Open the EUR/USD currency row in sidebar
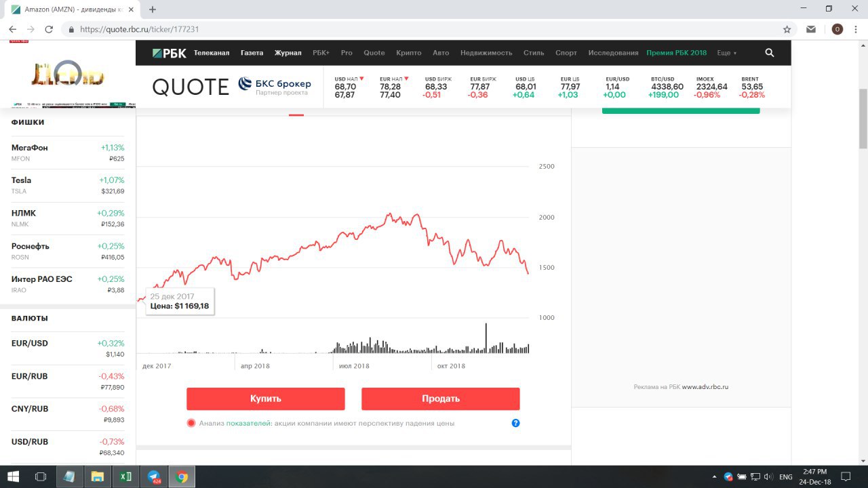 pyautogui.click(x=68, y=348)
